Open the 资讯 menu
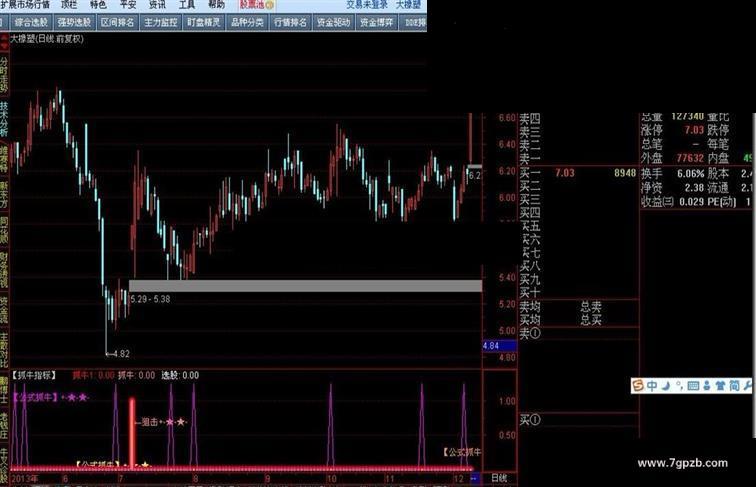This screenshot has height=487, width=756. coord(157,4)
